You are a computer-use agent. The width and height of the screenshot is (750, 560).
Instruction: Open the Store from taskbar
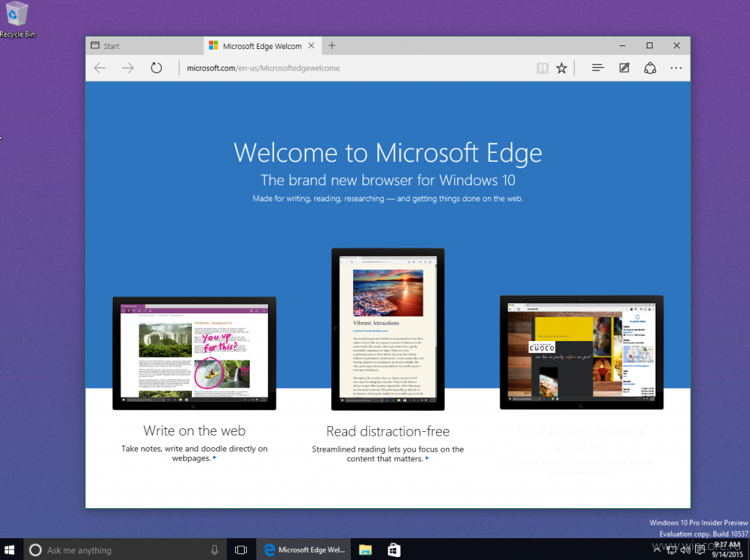coord(393,550)
